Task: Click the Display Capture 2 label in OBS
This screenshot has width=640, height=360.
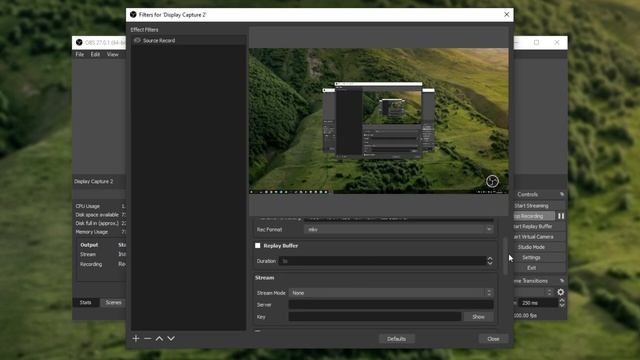Action: 93,181
